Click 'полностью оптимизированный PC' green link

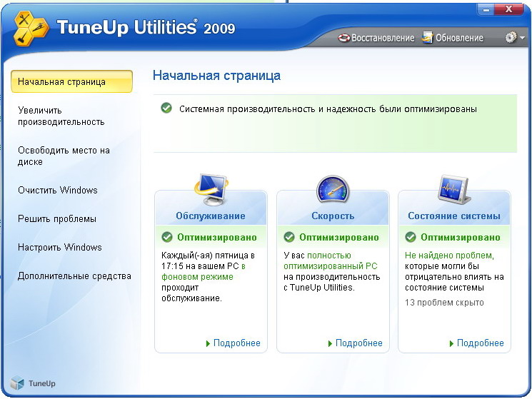tap(331, 261)
